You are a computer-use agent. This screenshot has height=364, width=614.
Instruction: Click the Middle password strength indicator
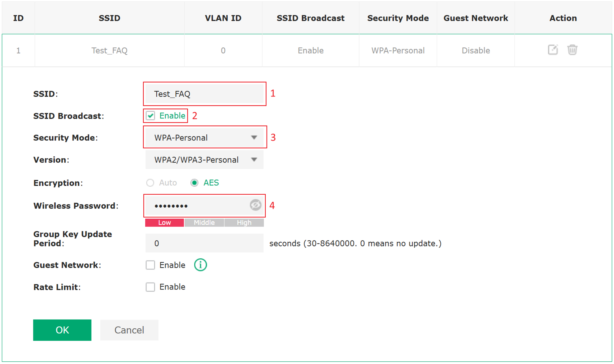(x=204, y=222)
